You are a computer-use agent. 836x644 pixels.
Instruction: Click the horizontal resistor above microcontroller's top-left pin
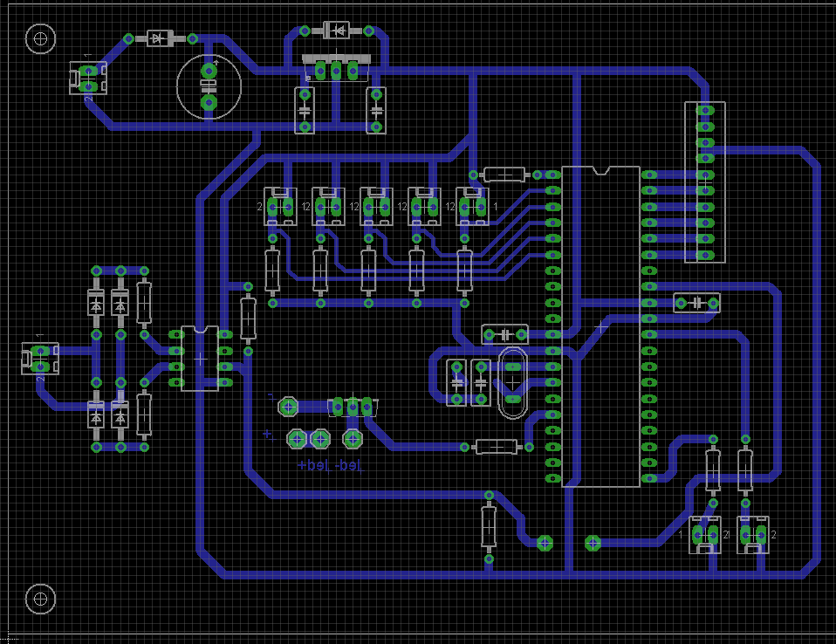tap(504, 174)
